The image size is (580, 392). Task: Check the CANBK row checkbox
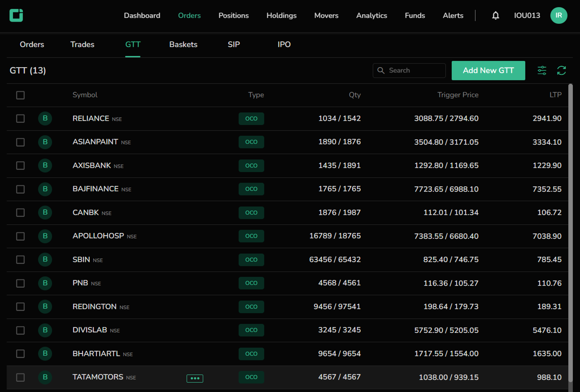tap(20, 213)
